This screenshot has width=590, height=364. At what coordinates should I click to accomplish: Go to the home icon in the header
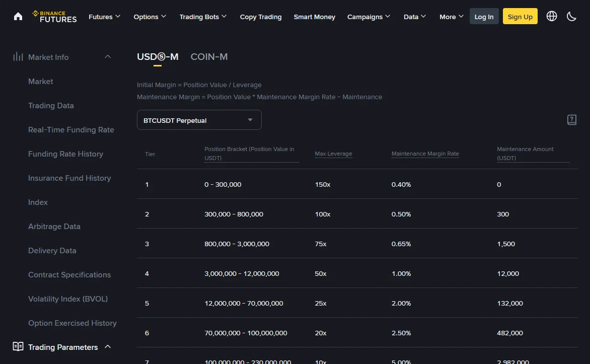[x=18, y=17]
